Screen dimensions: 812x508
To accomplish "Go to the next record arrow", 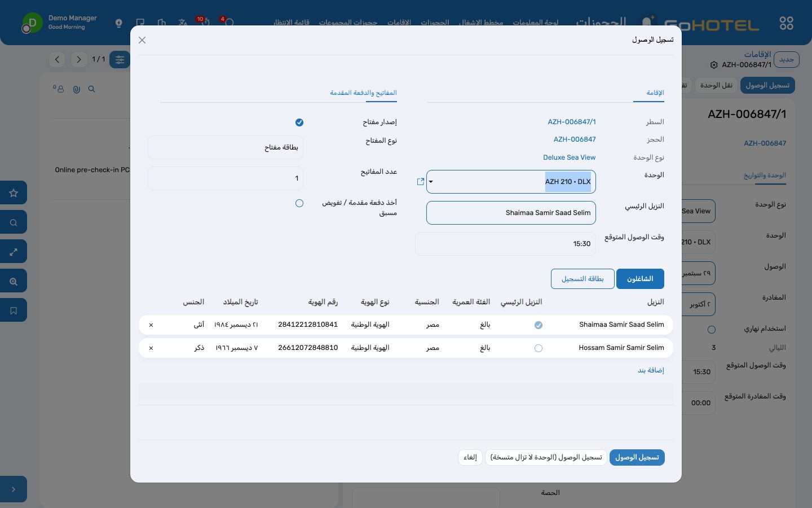I will click(79, 59).
